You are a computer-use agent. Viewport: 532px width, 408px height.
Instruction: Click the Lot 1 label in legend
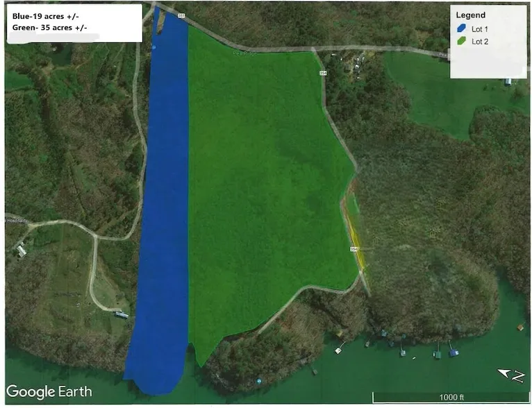481,29
